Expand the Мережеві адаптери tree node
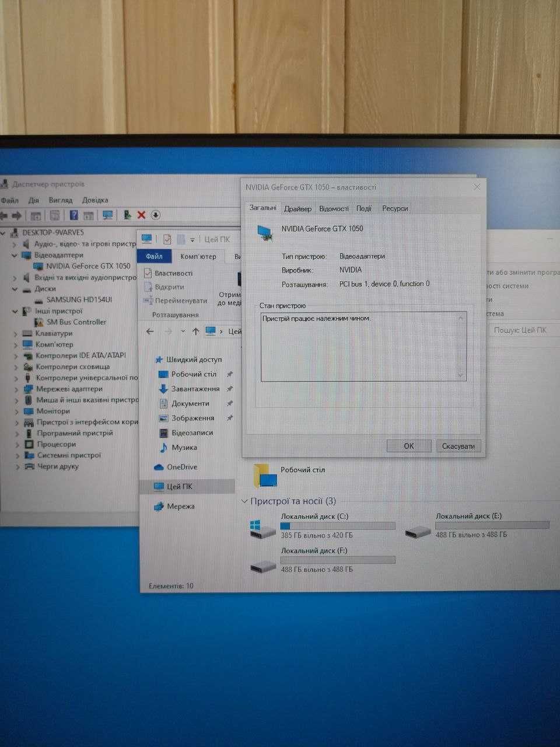This screenshot has width=560, height=747. click(x=16, y=389)
